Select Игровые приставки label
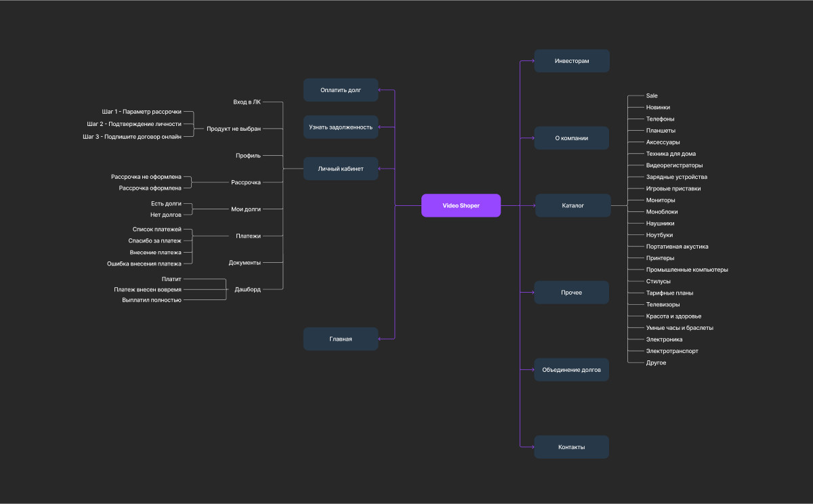This screenshot has width=813, height=504. (673, 188)
